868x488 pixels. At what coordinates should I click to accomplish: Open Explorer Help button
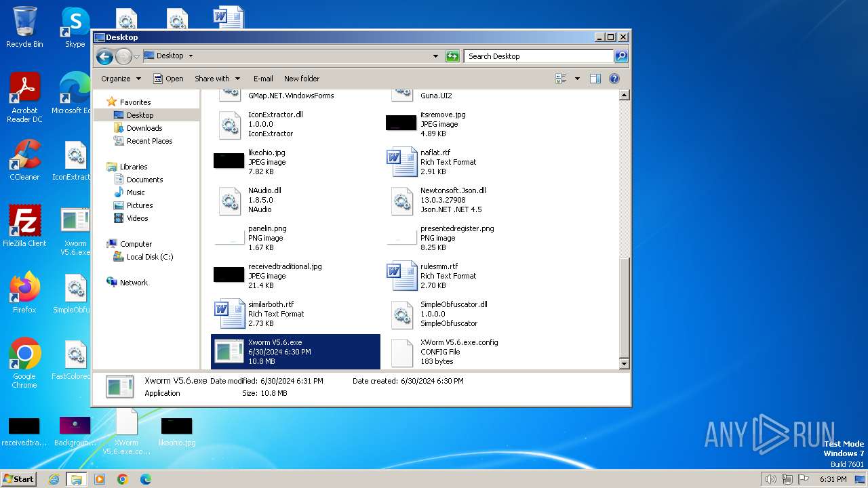(614, 79)
